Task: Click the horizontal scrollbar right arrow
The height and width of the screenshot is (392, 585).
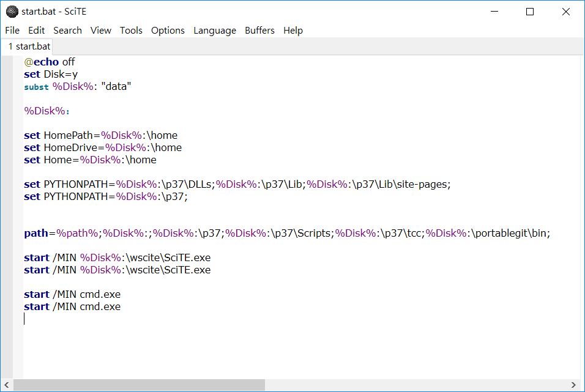Action: click(x=573, y=385)
